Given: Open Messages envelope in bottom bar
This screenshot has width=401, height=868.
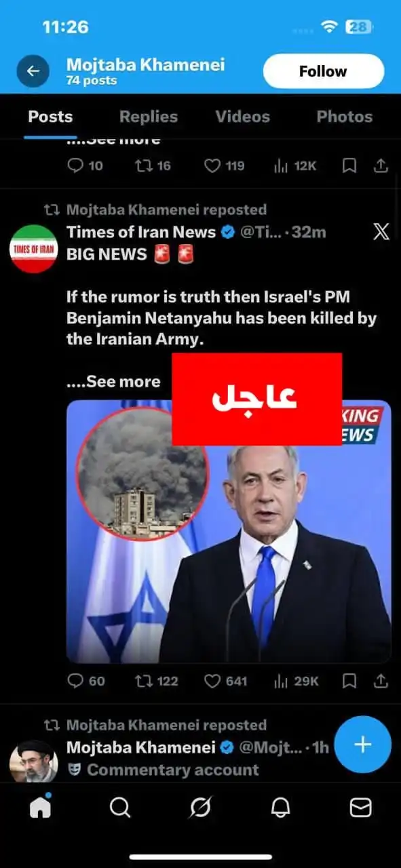Looking at the screenshot, I should pos(360,807).
